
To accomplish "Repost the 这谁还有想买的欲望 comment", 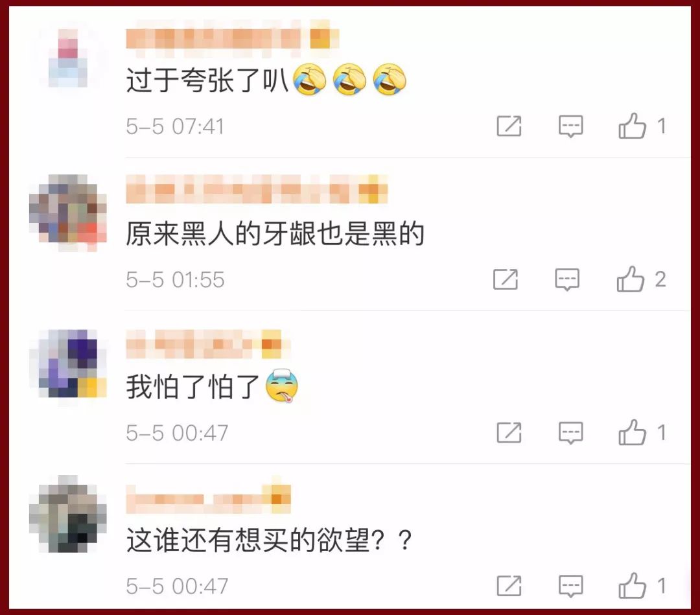I will pyautogui.click(x=509, y=586).
